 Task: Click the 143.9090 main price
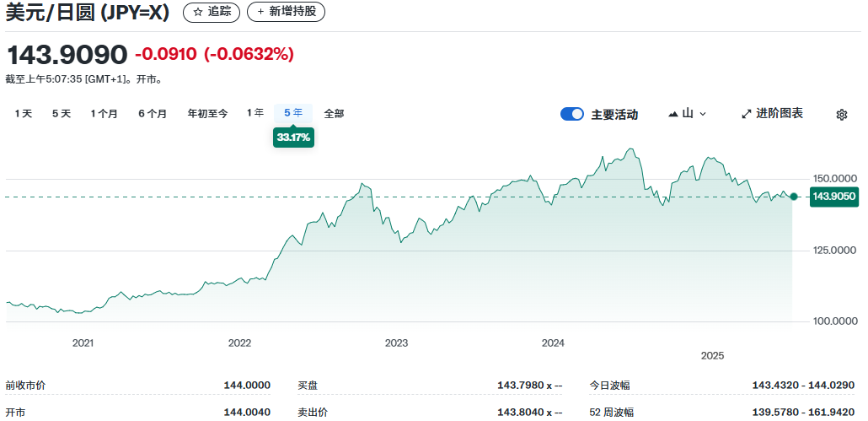[x=67, y=55]
